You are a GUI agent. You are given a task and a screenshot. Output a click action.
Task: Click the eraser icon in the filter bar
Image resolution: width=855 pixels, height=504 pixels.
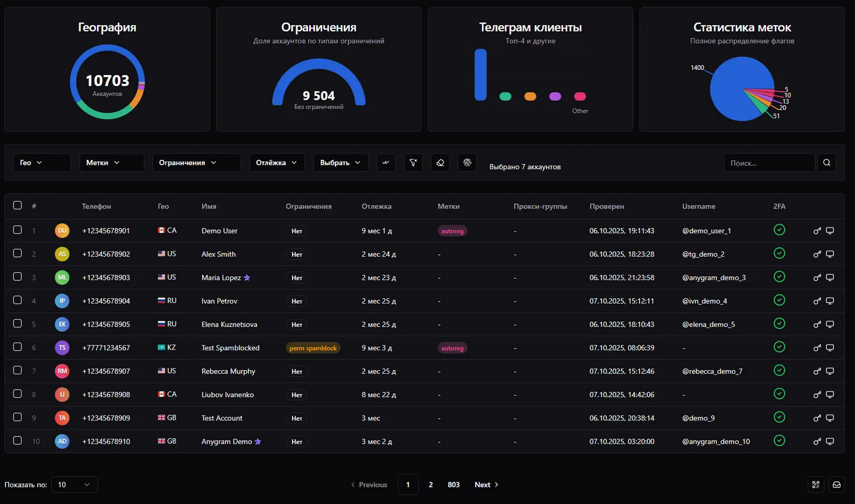pos(440,163)
